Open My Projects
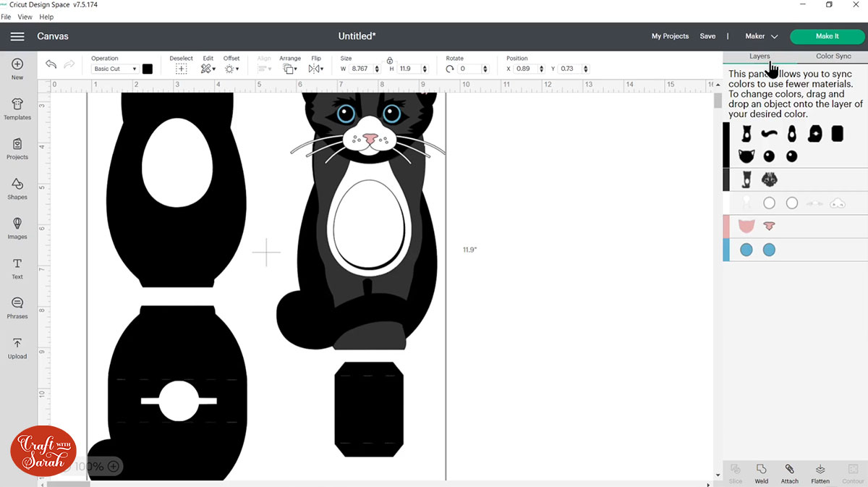Image resolution: width=868 pixels, height=487 pixels. pyautogui.click(x=670, y=36)
